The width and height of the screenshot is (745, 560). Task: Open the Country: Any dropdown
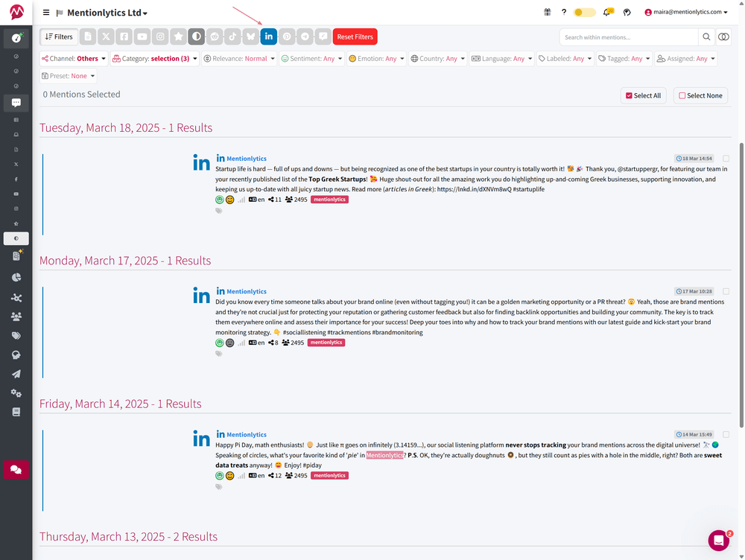437,58
